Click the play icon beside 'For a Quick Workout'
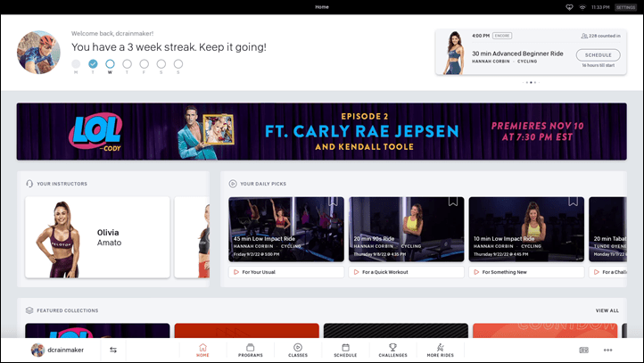Screen dimensions: 644x363 coord(356,272)
